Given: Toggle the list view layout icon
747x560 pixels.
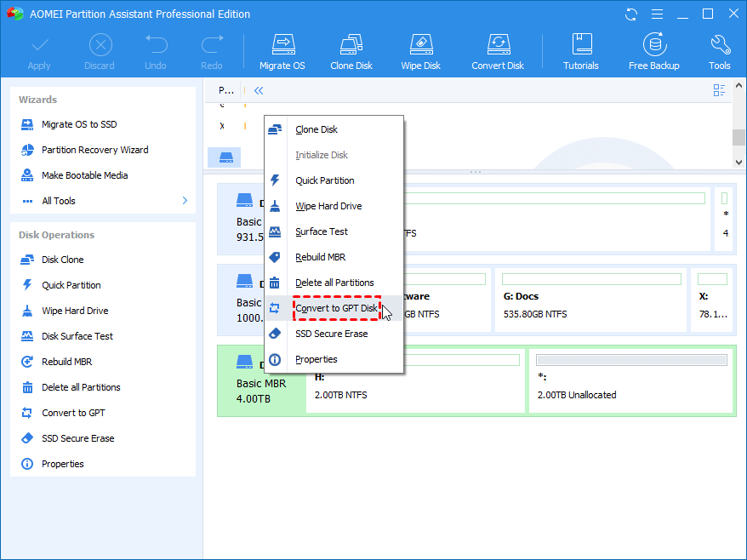Looking at the screenshot, I should (x=719, y=90).
